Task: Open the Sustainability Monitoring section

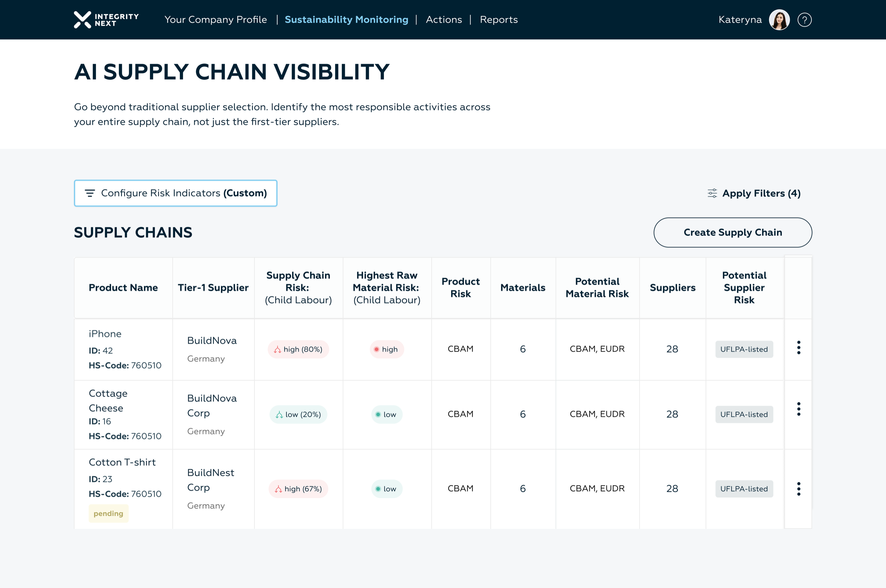Action: point(346,20)
